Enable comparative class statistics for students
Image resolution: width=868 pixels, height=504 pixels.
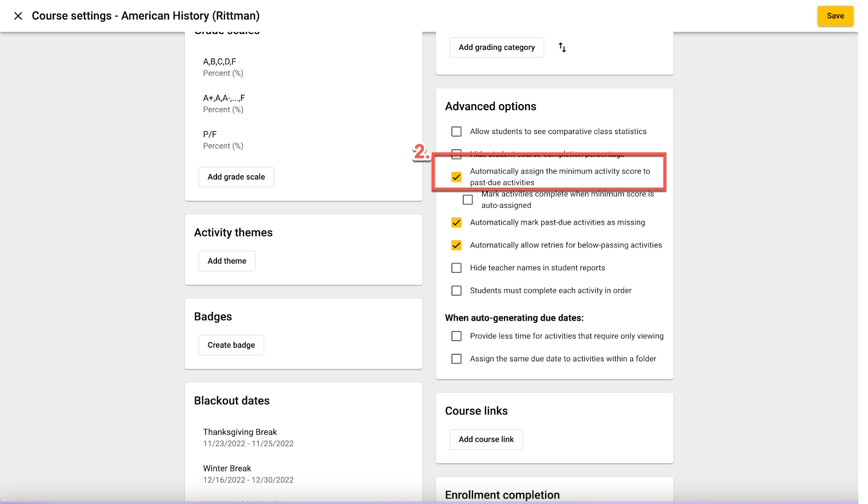[x=457, y=132]
